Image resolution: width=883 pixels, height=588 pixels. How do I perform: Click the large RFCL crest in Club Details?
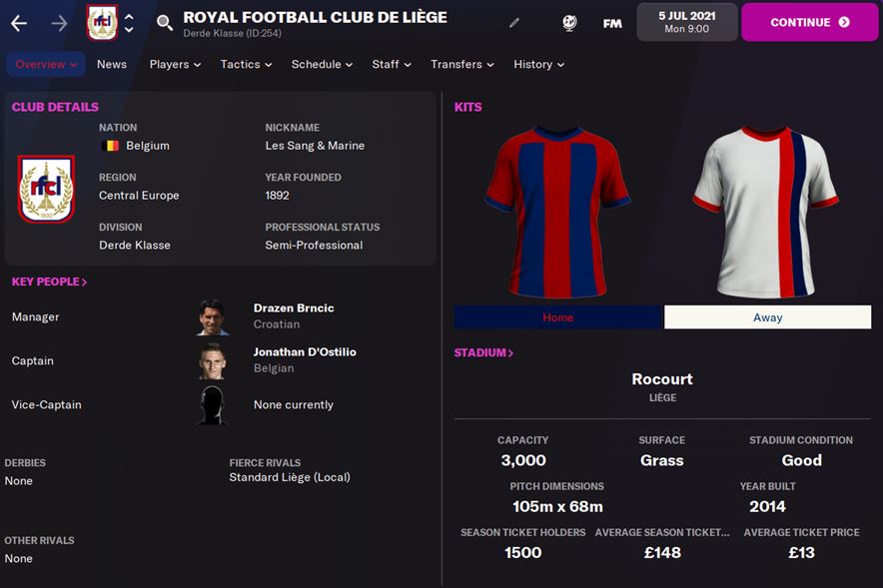[46, 189]
